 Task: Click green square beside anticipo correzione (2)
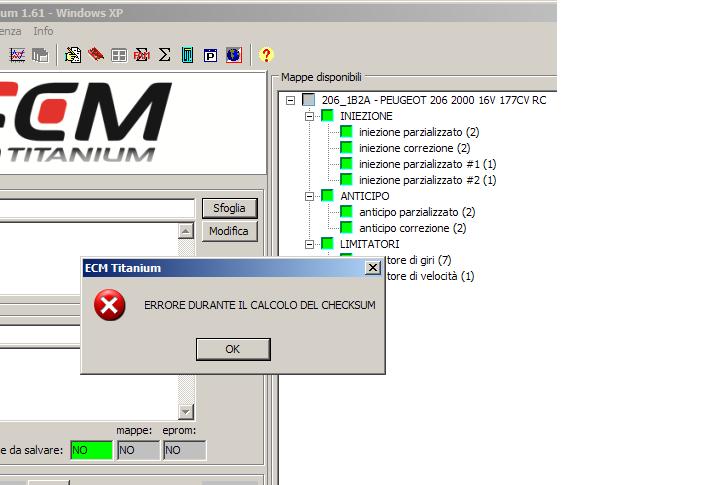[x=346, y=227]
